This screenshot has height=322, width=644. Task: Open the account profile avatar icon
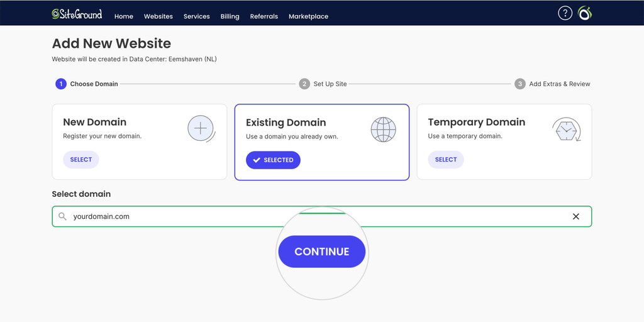pyautogui.click(x=585, y=13)
